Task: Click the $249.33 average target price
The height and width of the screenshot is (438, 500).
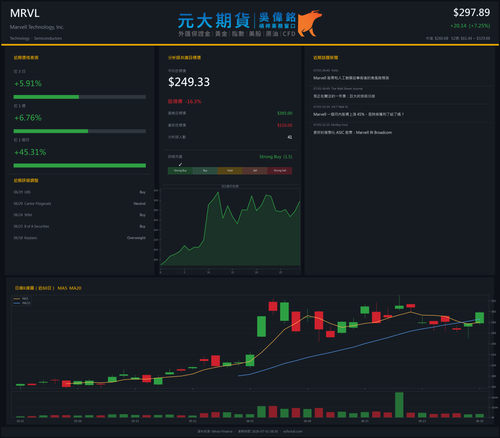Action: (x=189, y=82)
